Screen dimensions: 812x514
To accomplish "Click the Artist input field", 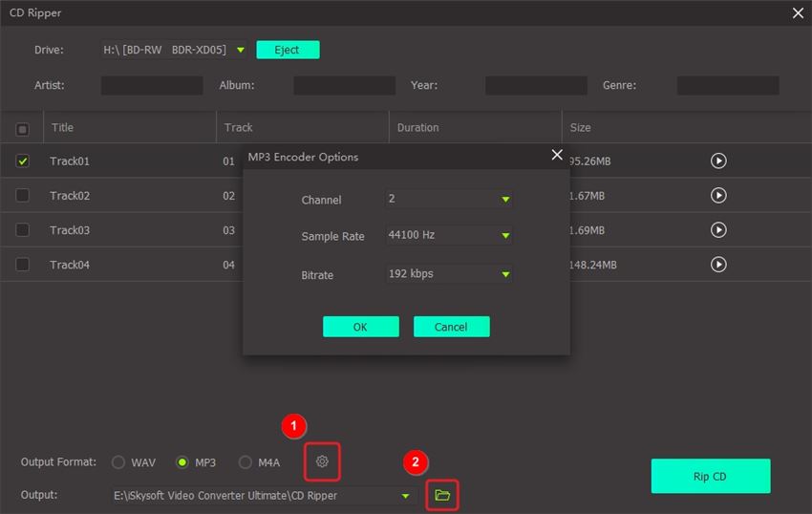I will click(152, 86).
